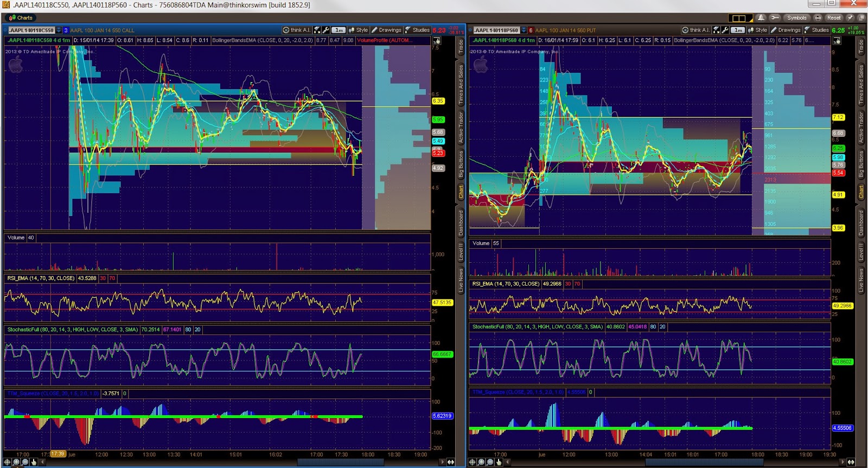Open Active Trader side tab of right chart
The image size is (868, 468).
[x=860, y=128]
